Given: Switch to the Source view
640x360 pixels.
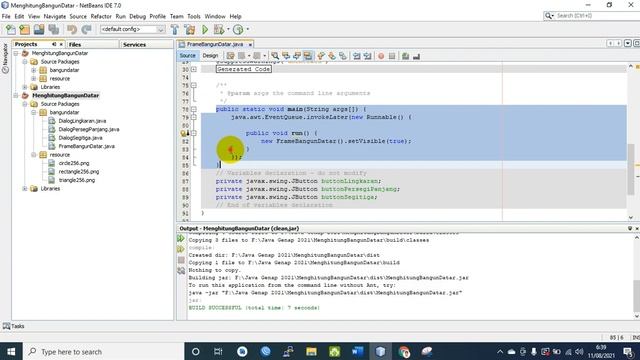Looking at the screenshot, I should [187, 56].
